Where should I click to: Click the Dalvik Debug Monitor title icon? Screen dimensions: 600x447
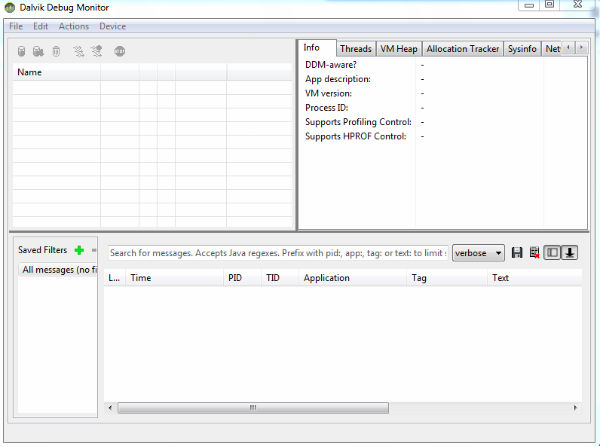pyautogui.click(x=10, y=7)
